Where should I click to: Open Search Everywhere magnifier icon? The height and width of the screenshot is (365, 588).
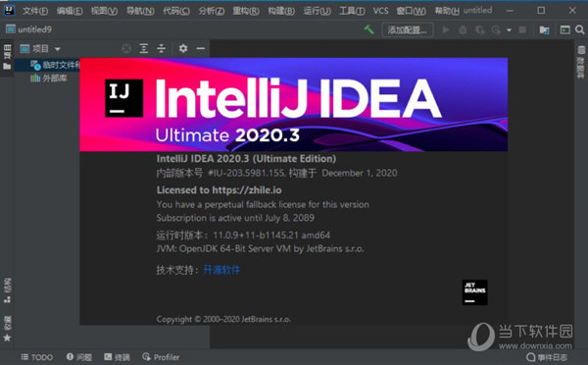tap(580, 29)
